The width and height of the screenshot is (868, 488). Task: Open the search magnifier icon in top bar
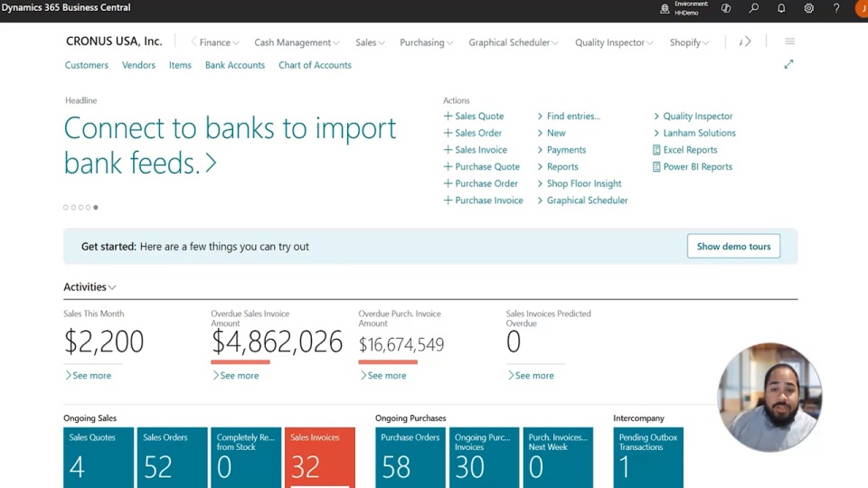(753, 8)
